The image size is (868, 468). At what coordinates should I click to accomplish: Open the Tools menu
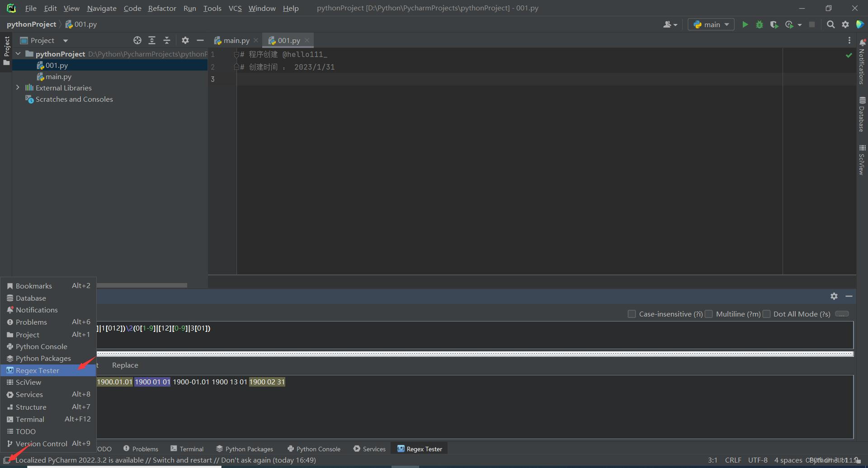click(x=212, y=8)
